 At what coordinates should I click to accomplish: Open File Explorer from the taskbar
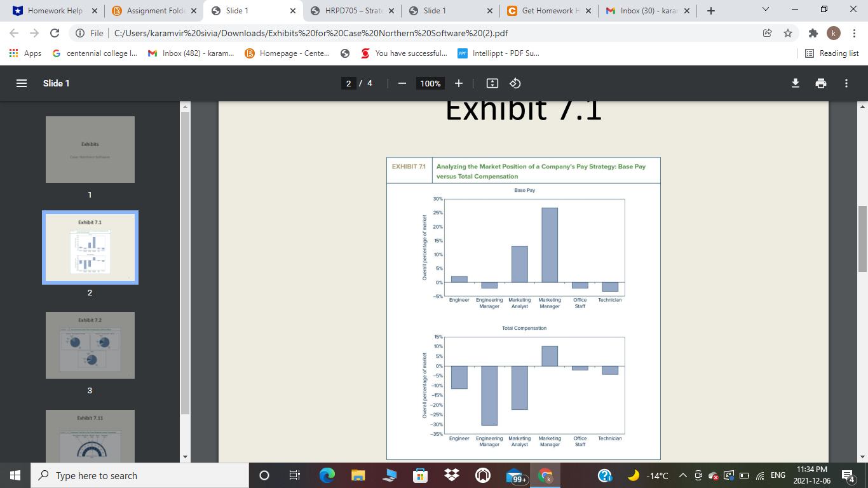point(358,475)
